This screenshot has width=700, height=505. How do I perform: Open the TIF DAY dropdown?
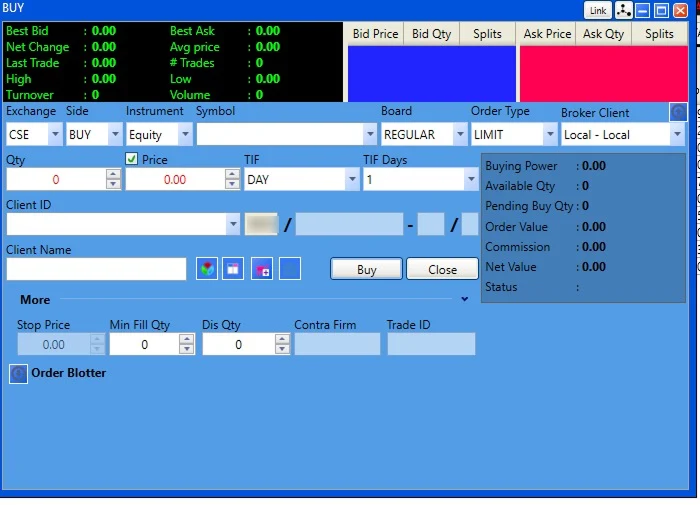tap(352, 179)
